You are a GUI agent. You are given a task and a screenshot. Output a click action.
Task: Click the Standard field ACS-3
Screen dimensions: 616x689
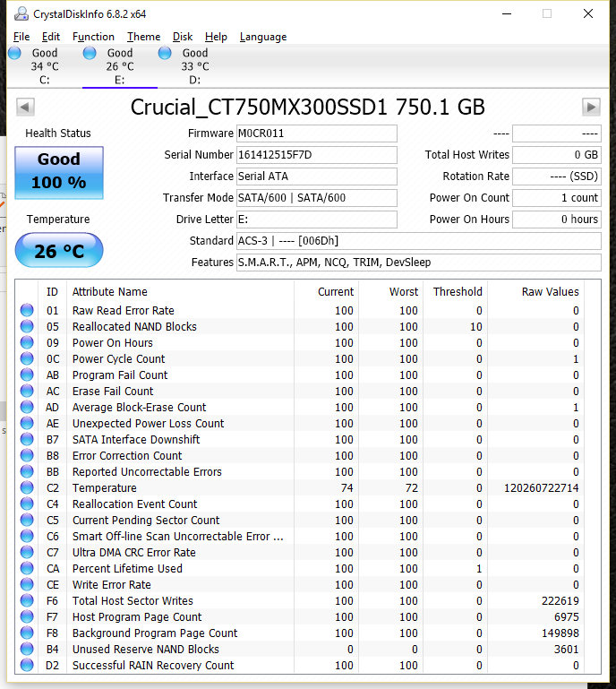coord(419,241)
